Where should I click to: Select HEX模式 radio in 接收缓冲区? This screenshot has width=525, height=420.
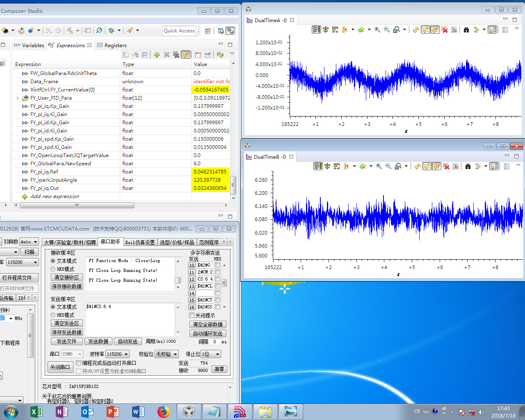(x=53, y=269)
